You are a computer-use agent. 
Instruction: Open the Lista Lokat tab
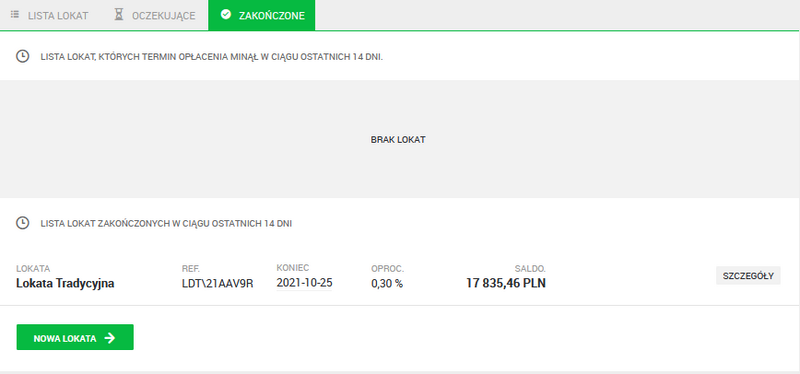pos(49,15)
